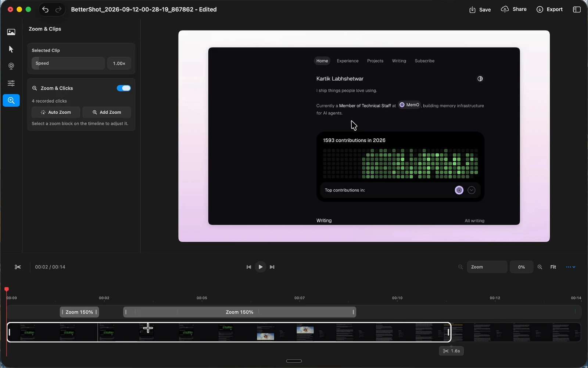Select the Subscribe tab in preview
This screenshot has height=368, width=588.
point(424,61)
